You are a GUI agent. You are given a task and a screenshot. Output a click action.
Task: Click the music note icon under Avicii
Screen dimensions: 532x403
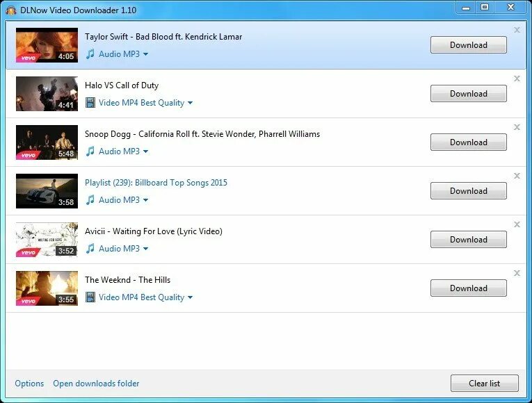[90, 249]
